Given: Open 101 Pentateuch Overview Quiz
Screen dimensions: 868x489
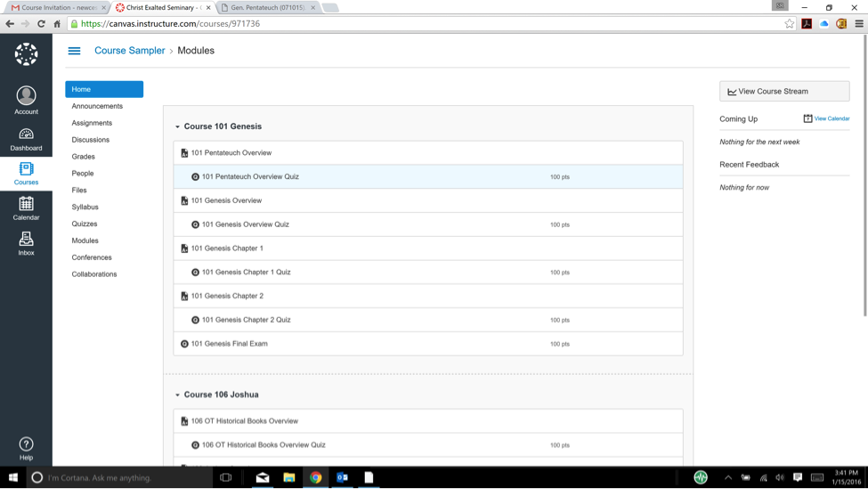Looking at the screenshot, I should 250,176.
